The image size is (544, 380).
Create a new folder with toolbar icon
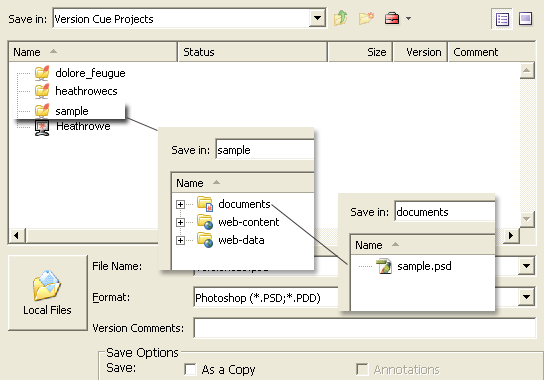point(366,18)
